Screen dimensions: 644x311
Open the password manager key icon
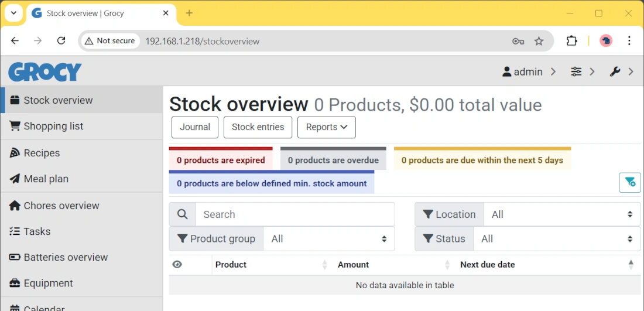[518, 41]
